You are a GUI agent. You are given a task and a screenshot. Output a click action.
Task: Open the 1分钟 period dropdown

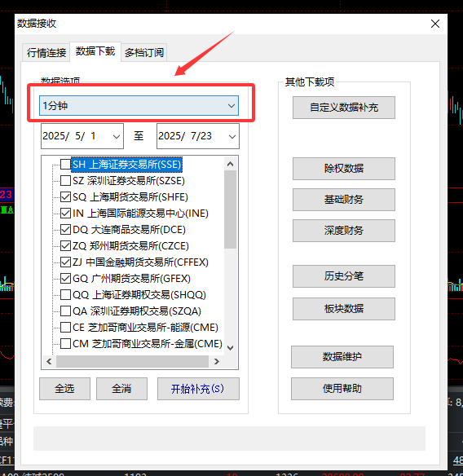139,106
